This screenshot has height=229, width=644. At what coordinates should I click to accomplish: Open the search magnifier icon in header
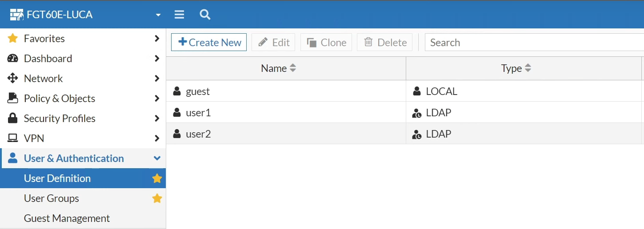click(x=205, y=15)
